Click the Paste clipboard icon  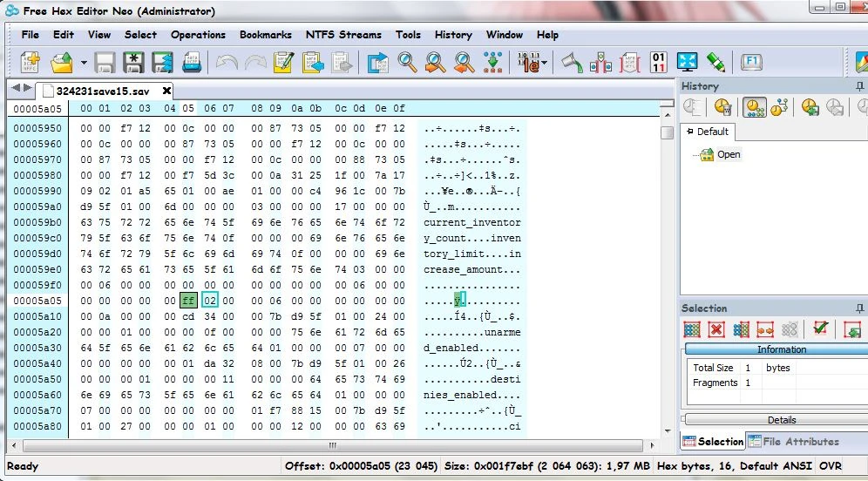(342, 63)
